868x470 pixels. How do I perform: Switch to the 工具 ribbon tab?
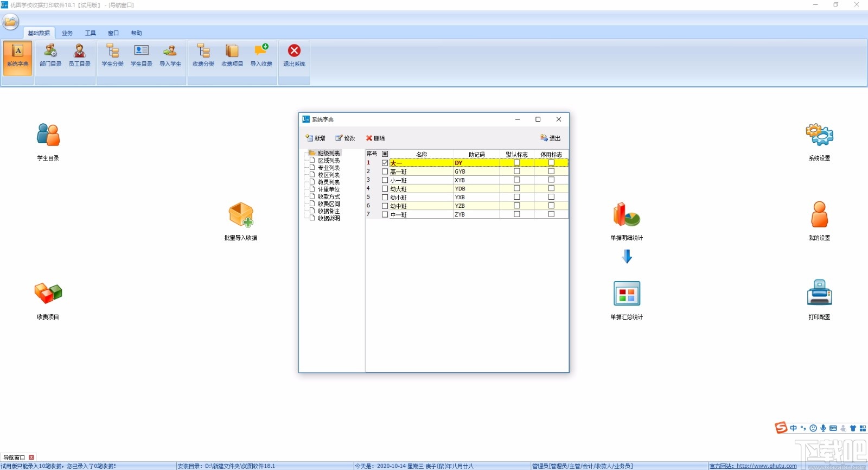point(91,33)
